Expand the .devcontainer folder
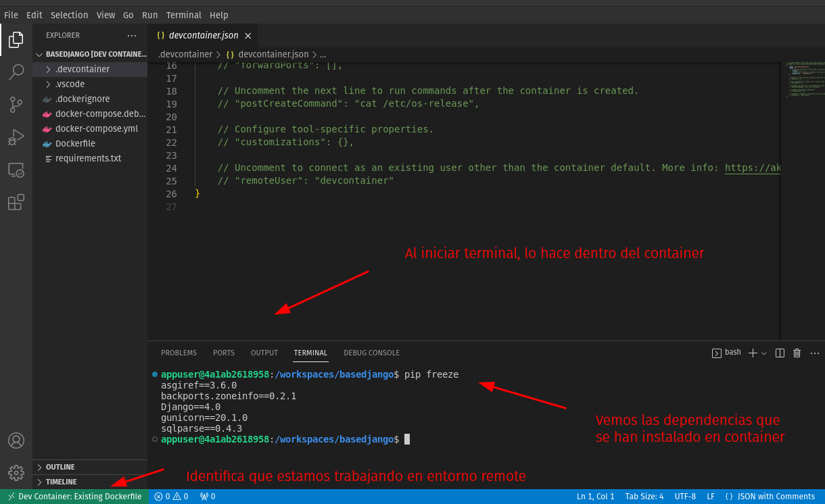 (x=90, y=69)
